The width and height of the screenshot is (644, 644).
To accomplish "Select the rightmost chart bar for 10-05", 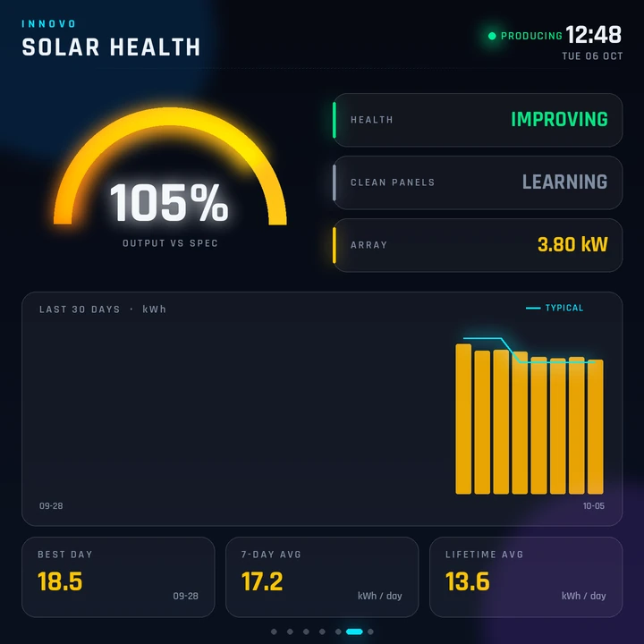I will tap(596, 427).
